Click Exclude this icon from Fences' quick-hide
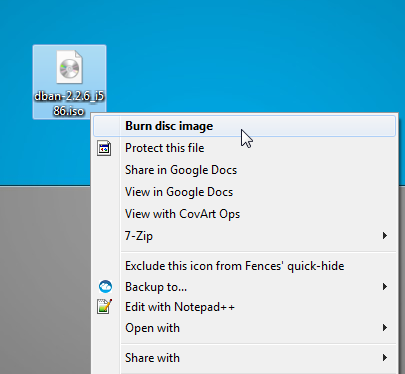The height and width of the screenshot is (374, 405). [x=244, y=266]
